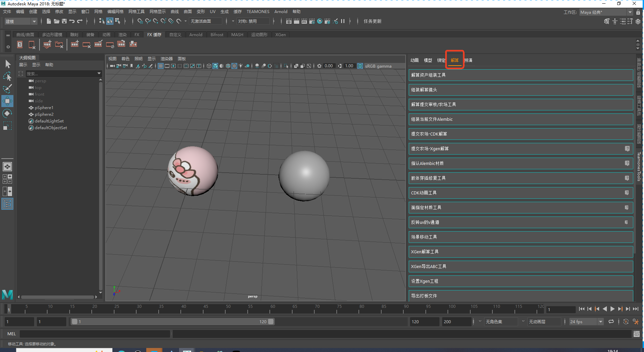Open the script editor icon
Image resolution: width=644 pixels, height=352 pixels.
(636, 334)
